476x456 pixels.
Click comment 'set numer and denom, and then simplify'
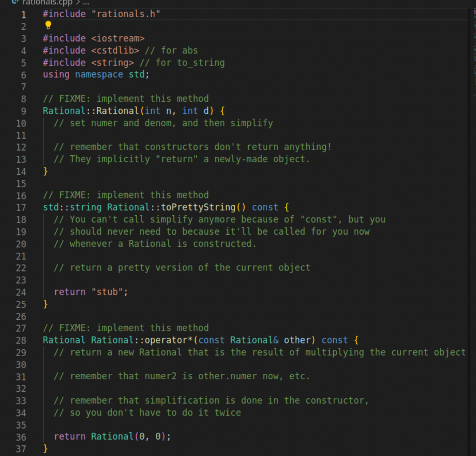point(163,123)
